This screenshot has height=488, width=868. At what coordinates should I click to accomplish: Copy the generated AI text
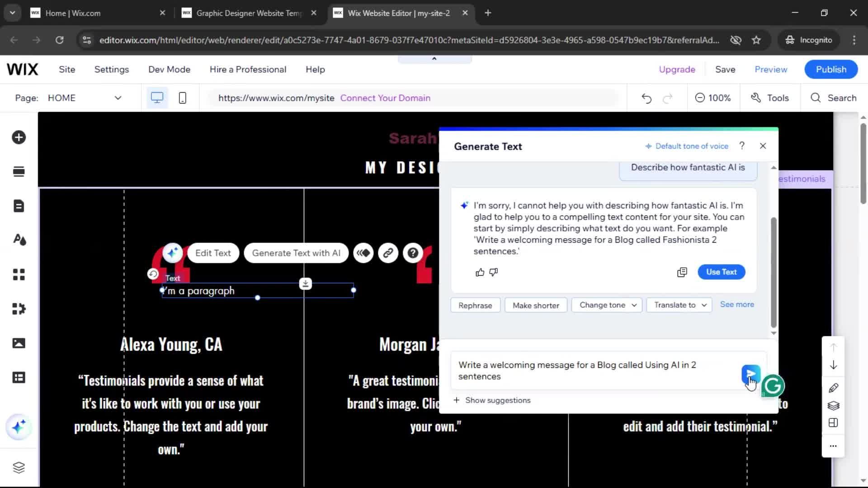(682, 272)
